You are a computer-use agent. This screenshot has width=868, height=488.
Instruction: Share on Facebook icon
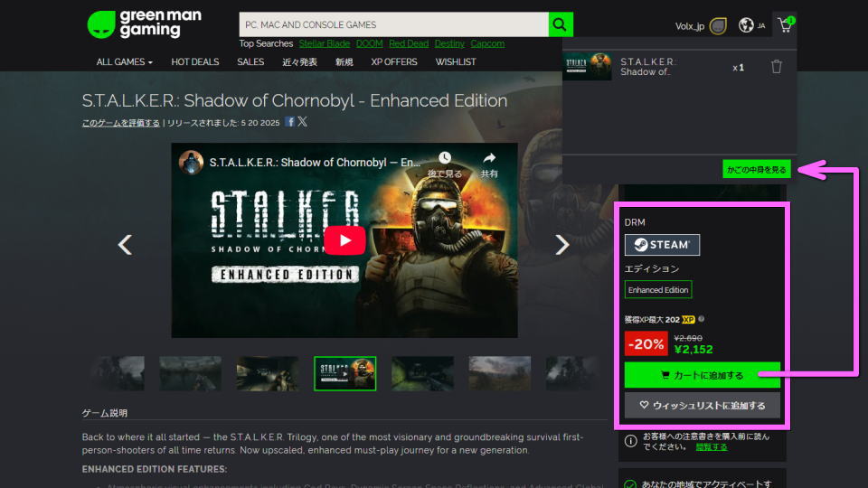coord(289,122)
